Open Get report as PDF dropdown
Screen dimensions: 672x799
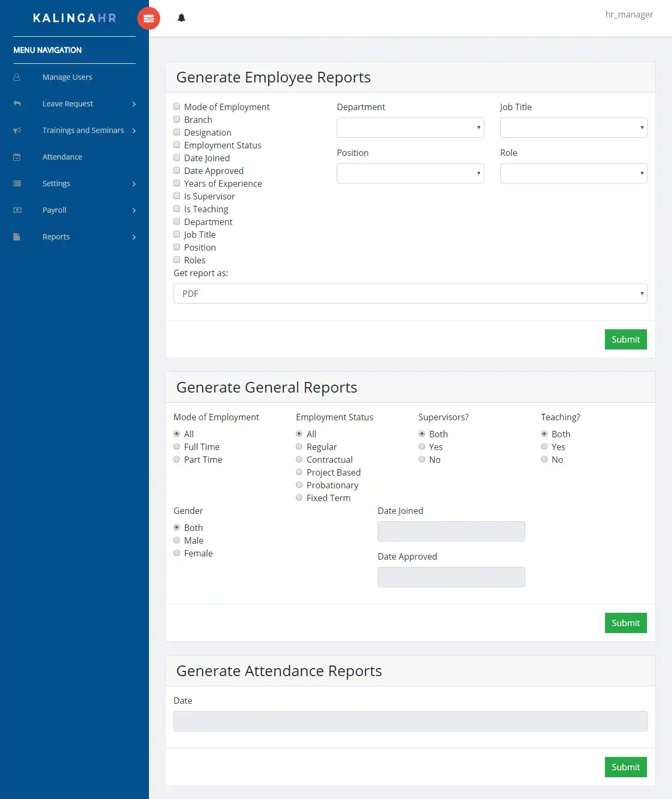click(x=410, y=294)
